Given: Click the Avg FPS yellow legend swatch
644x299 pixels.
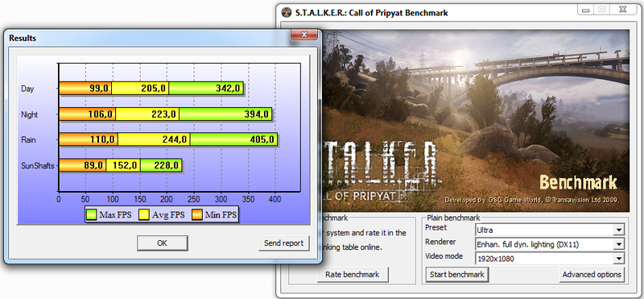Looking at the screenshot, I should tap(144, 214).
